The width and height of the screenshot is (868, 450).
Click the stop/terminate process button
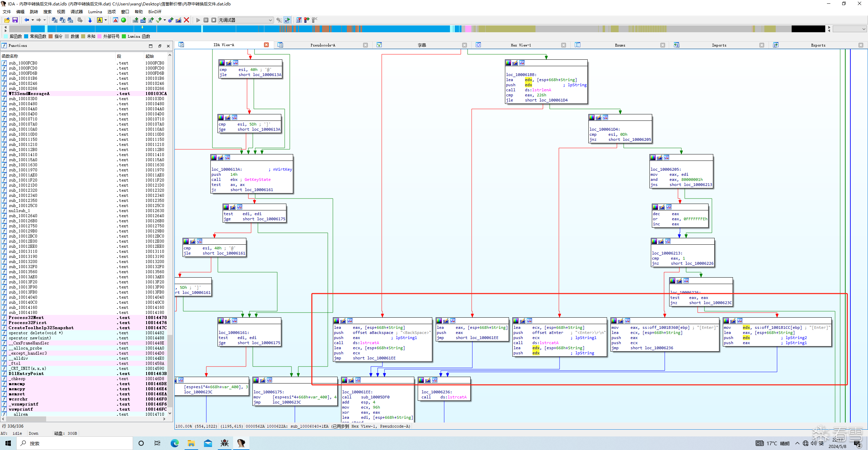214,20
